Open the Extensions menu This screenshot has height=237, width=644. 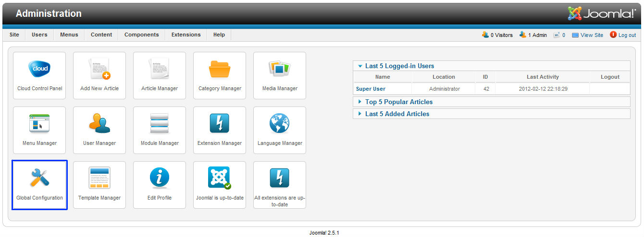pos(186,35)
